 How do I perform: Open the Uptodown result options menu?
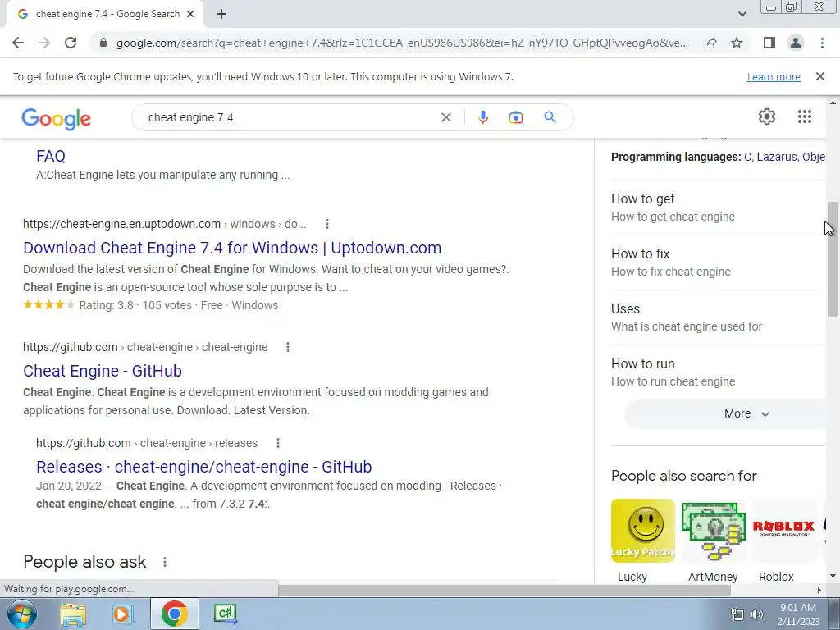(326, 224)
